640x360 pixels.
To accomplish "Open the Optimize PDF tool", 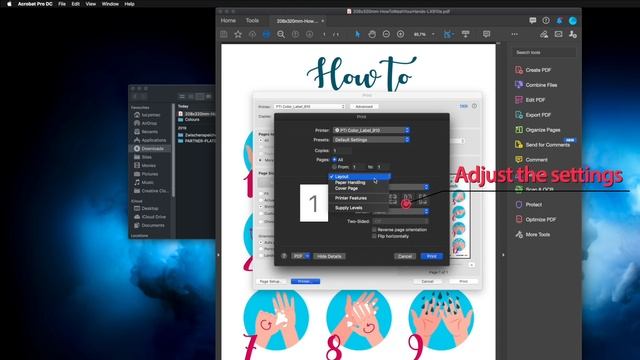I will [536, 220].
